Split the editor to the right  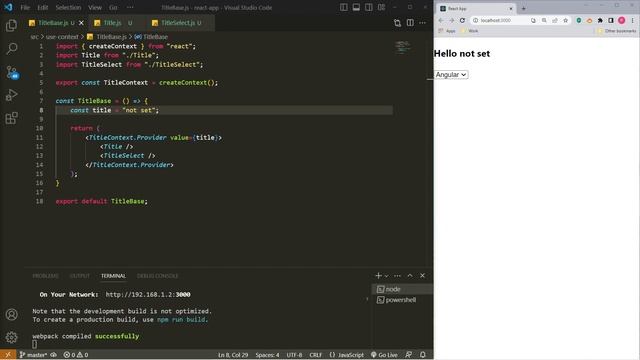tap(410, 23)
